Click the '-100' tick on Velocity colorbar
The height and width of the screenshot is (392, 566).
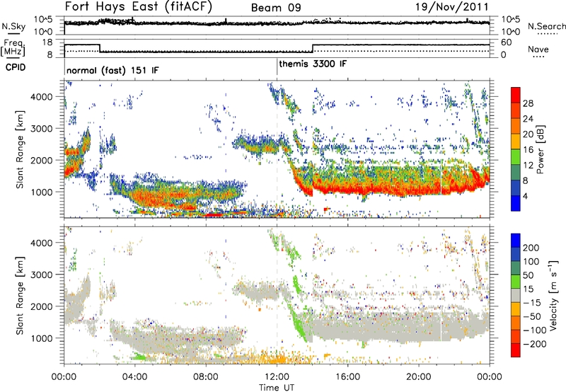tap(535, 330)
